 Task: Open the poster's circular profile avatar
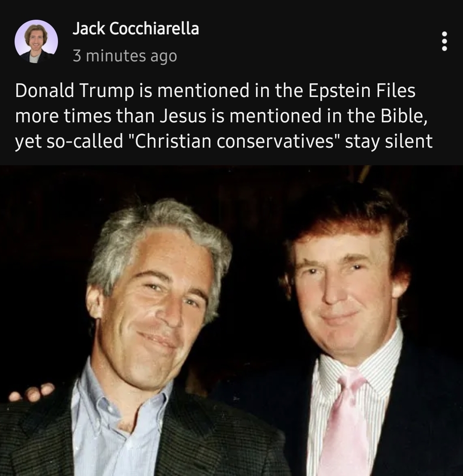(36, 42)
